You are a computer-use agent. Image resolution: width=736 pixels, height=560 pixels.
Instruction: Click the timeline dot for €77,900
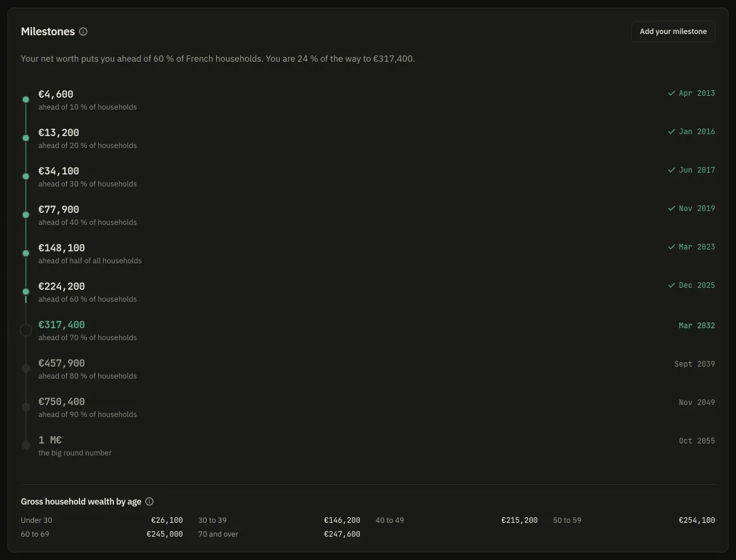tap(26, 215)
